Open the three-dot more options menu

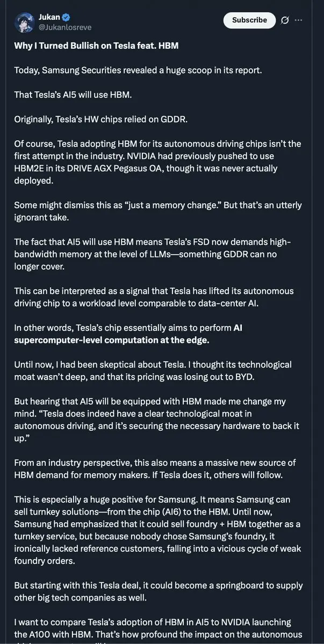(x=299, y=20)
